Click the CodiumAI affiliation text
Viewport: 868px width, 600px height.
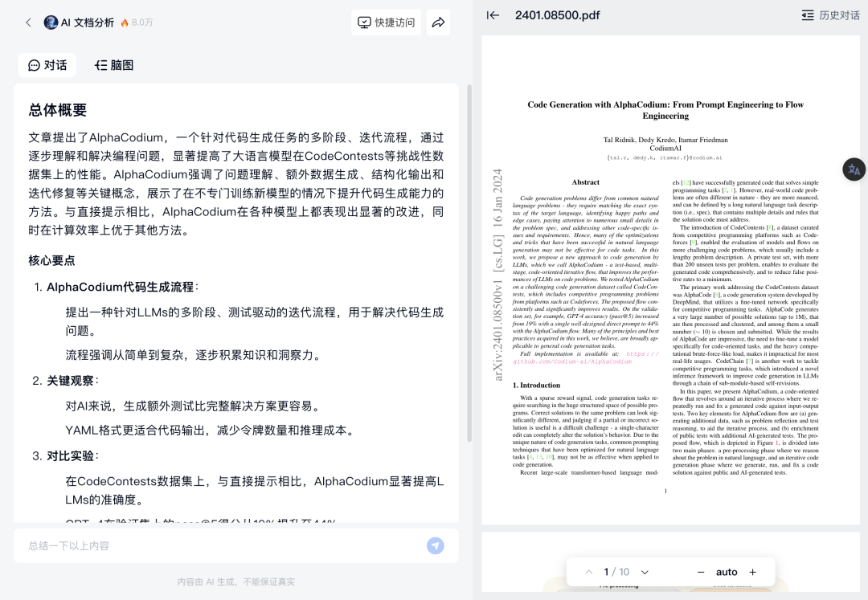[x=665, y=149]
